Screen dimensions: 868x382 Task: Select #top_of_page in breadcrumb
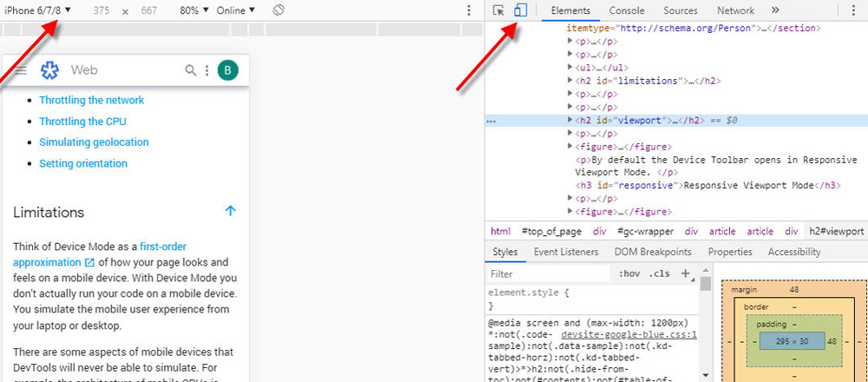click(x=552, y=232)
